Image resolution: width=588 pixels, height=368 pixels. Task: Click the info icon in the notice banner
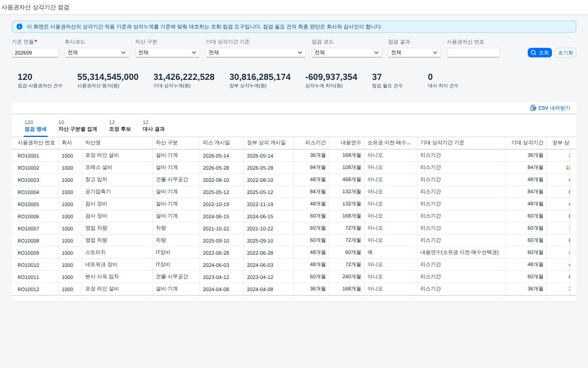(19, 26)
